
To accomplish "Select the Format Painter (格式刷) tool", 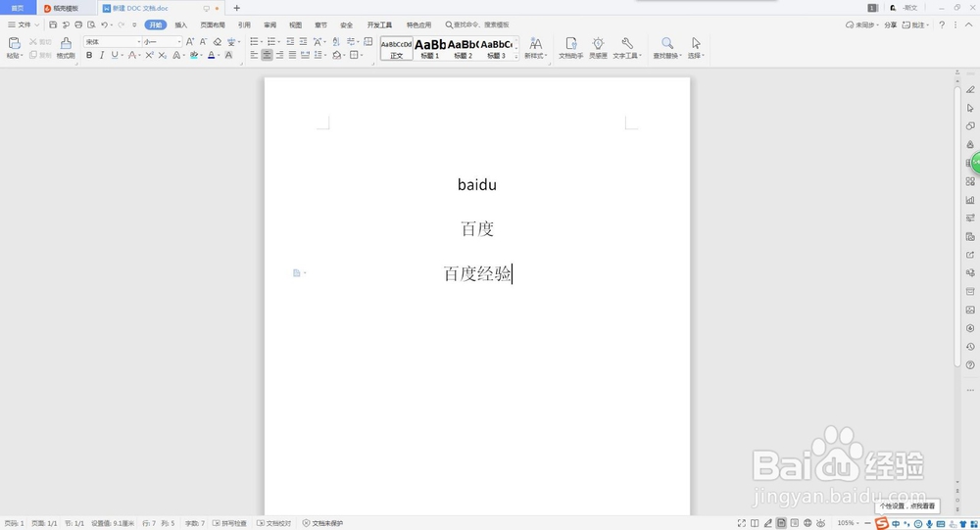I will click(x=66, y=47).
